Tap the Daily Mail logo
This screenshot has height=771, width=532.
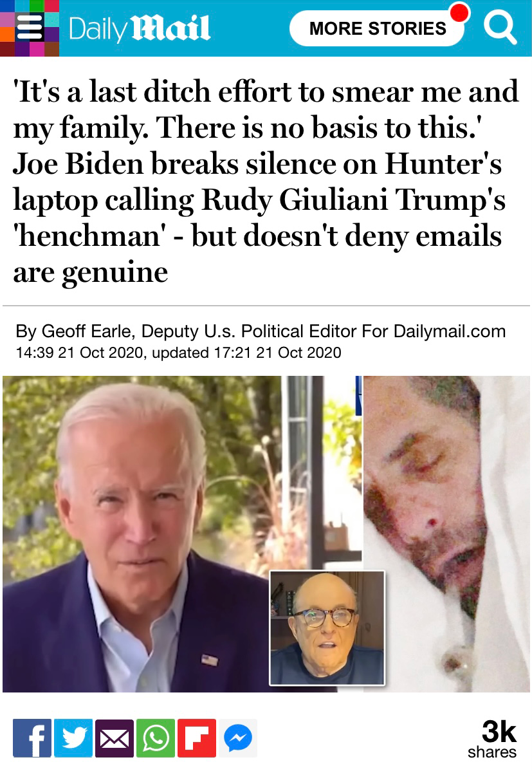(x=140, y=28)
